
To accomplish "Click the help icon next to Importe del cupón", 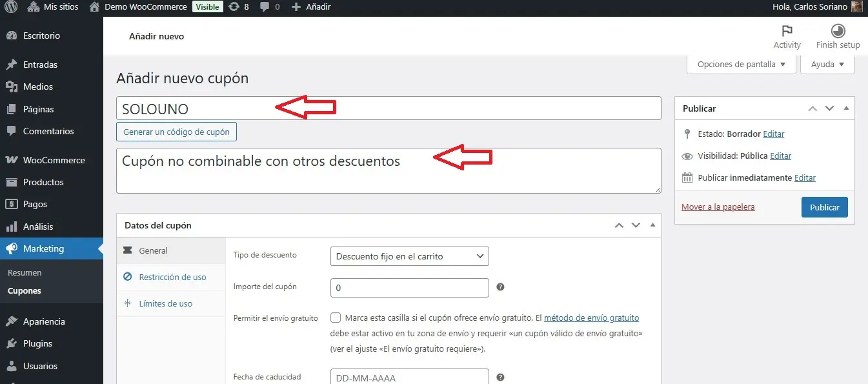I will point(500,288).
